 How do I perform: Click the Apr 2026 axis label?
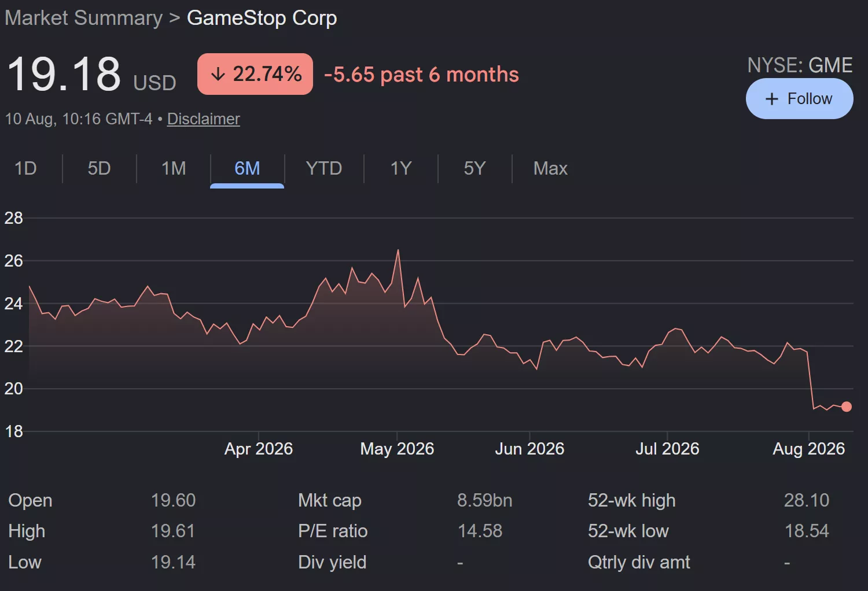coord(259,449)
